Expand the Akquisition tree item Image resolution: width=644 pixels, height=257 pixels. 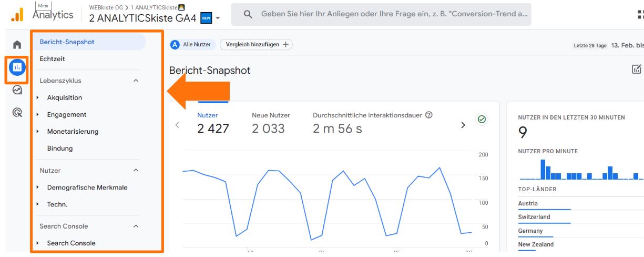(38, 98)
